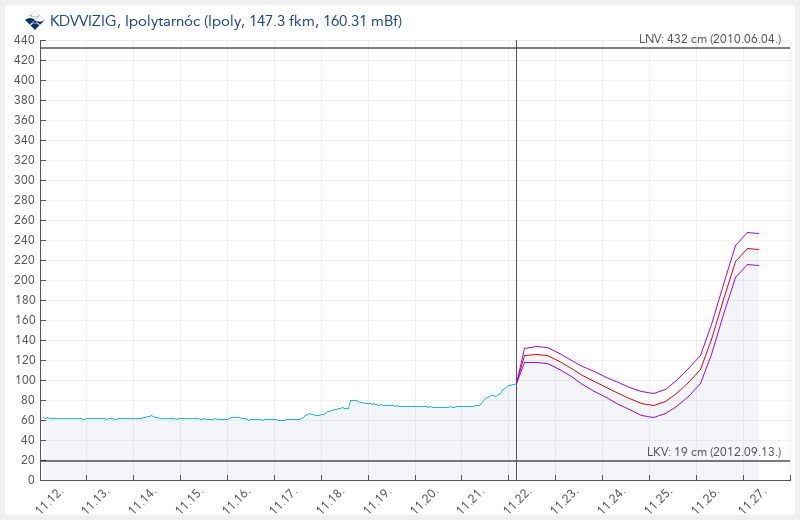Viewport: 800px width, 520px height.
Task: Click the 440 value on y-axis
Action: [25, 40]
